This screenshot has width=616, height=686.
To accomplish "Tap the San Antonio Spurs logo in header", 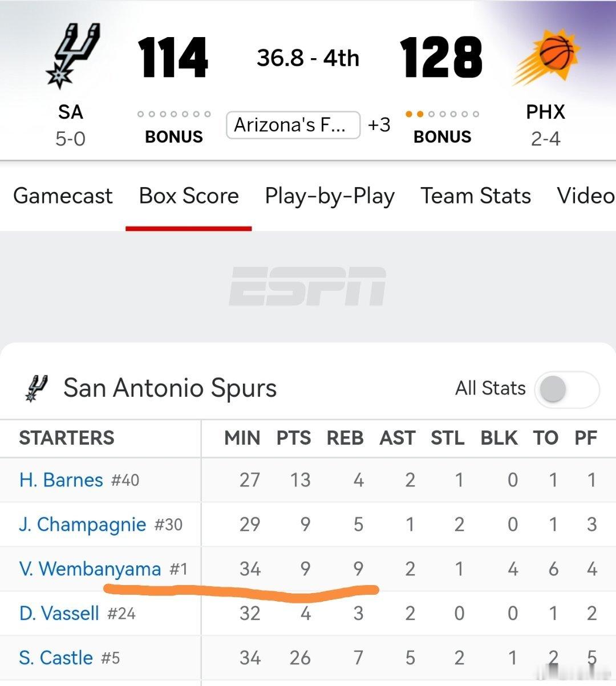I will (x=72, y=56).
